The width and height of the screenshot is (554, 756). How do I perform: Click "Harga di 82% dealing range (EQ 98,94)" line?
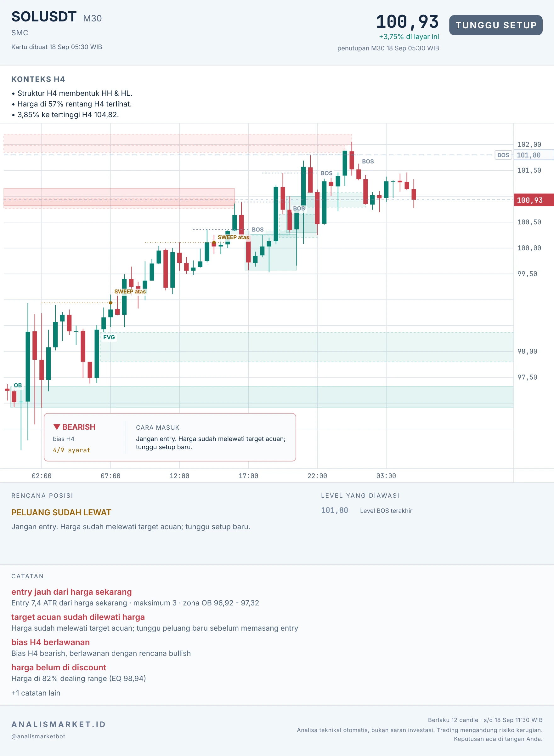pos(79,679)
